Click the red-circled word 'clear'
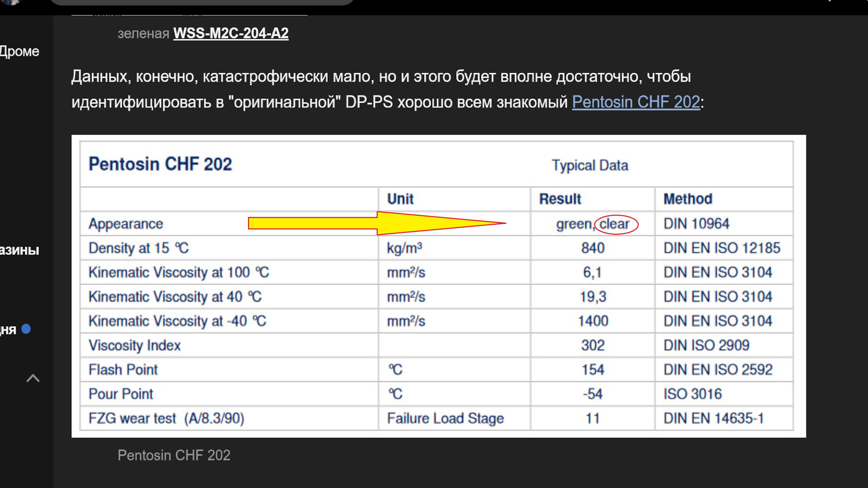The image size is (868, 488). [x=615, y=224]
